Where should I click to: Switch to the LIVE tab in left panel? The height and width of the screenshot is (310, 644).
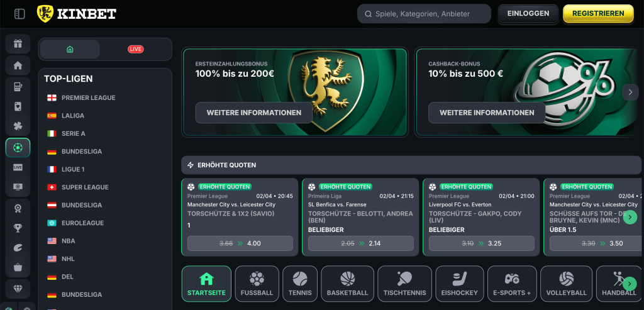click(136, 49)
